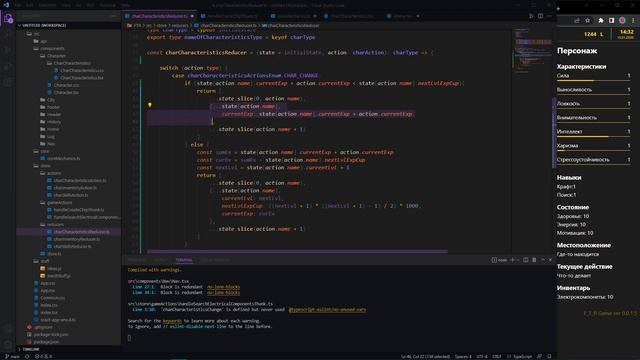The height and width of the screenshot is (360, 640).
Task: Go to line via Ln 46 status item
Action: tap(425, 356)
